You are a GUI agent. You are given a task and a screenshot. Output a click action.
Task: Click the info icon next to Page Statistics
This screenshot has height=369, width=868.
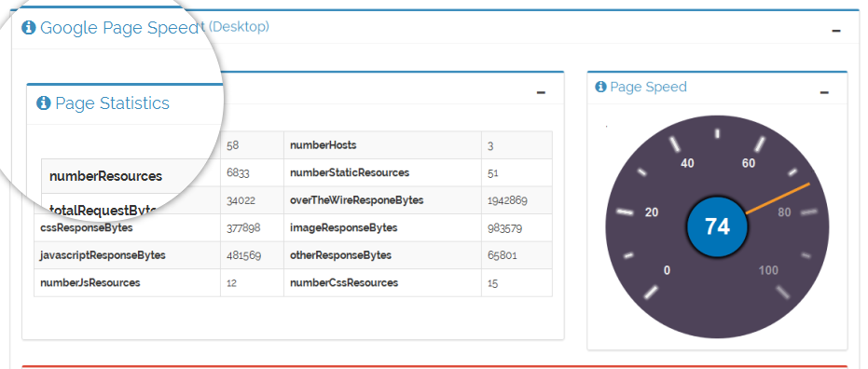pos(43,102)
